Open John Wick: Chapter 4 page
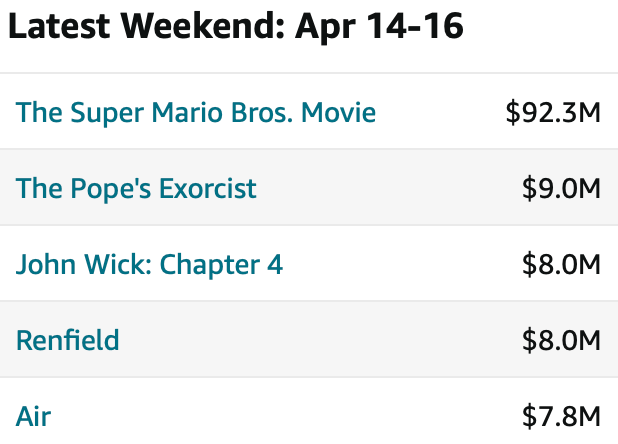The height and width of the screenshot is (444, 618). click(149, 264)
